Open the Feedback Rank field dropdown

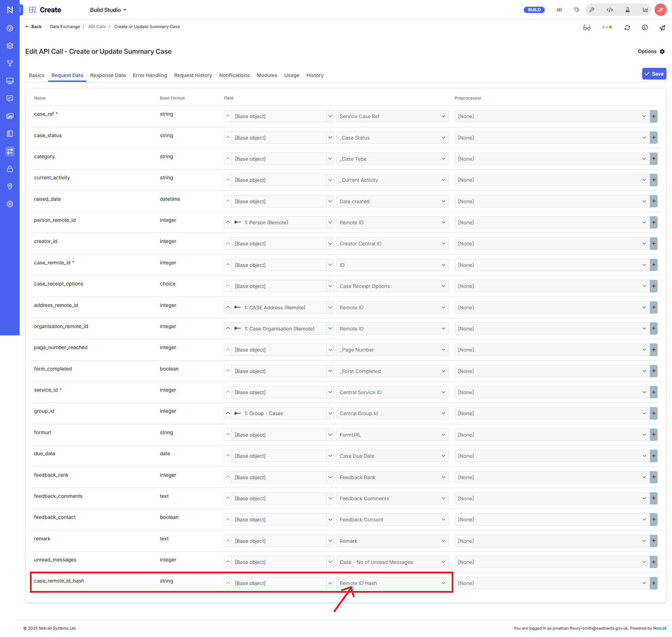pos(393,477)
